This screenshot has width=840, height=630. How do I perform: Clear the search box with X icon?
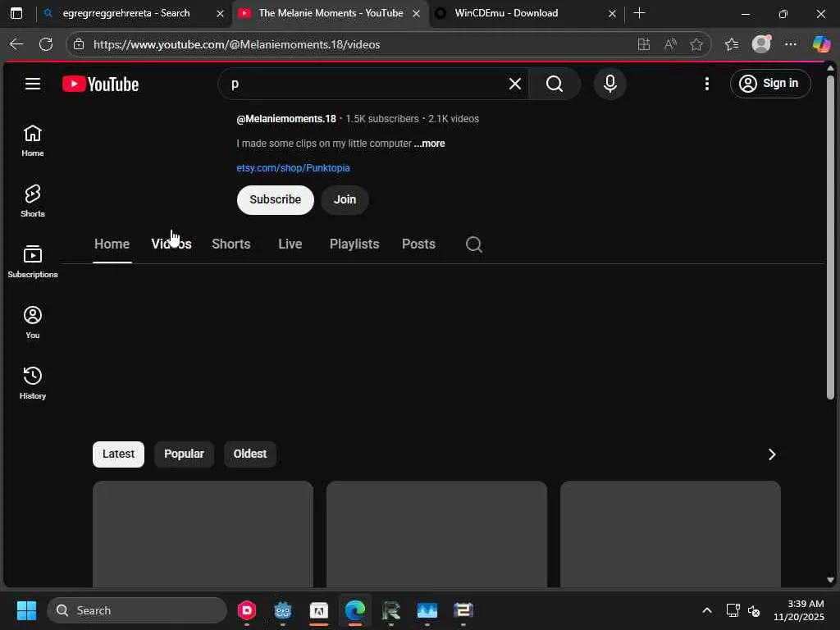click(x=515, y=84)
